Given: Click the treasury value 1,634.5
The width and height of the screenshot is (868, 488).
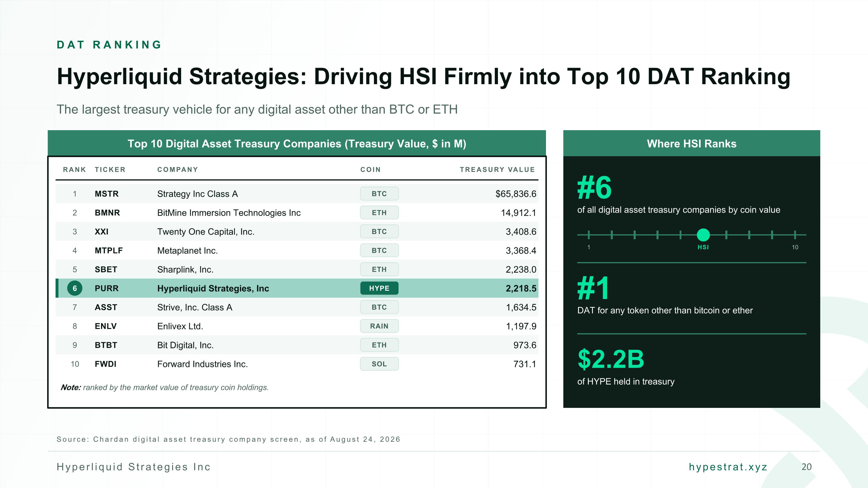Looking at the screenshot, I should [521, 307].
